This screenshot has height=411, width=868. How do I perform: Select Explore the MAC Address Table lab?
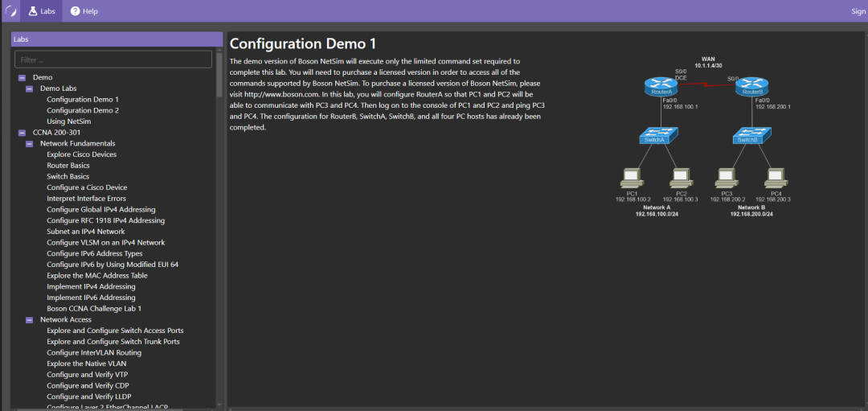click(x=97, y=275)
